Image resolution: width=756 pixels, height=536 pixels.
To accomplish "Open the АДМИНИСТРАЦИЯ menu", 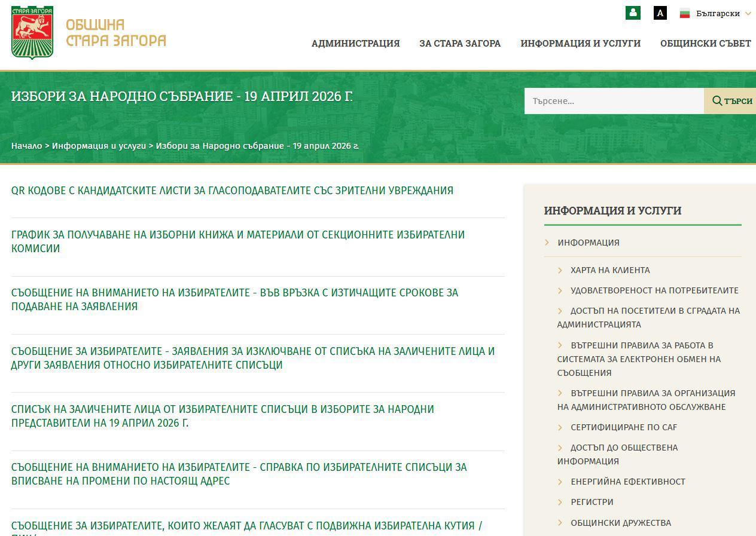I will point(355,43).
